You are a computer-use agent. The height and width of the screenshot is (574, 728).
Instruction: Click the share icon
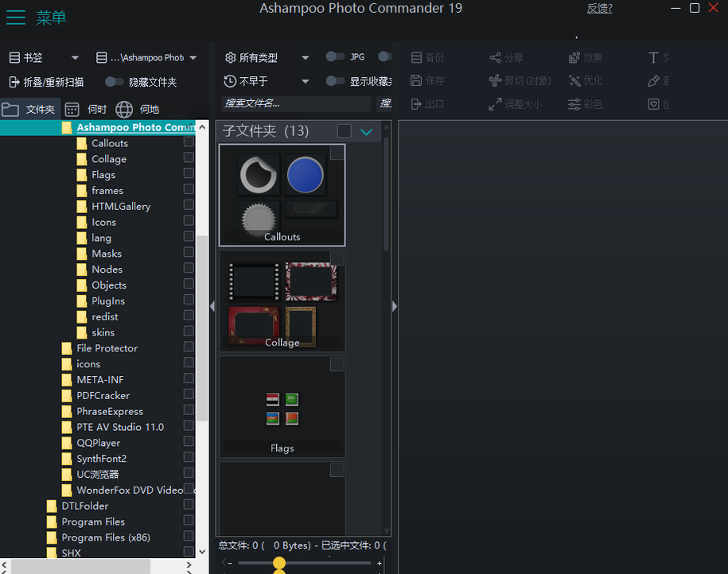click(496, 57)
